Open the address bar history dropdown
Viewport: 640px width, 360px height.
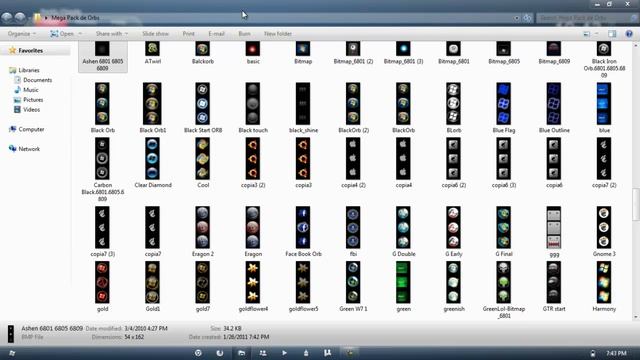[x=517, y=18]
